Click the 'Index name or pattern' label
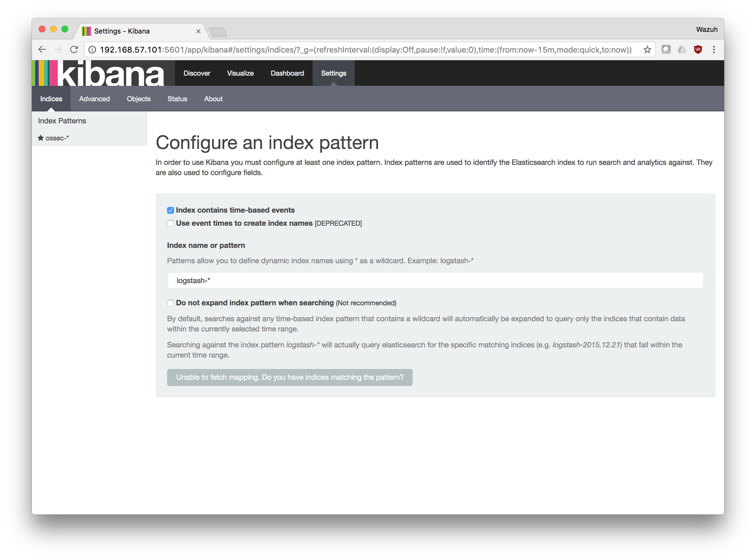This screenshot has width=756, height=560. coord(206,245)
